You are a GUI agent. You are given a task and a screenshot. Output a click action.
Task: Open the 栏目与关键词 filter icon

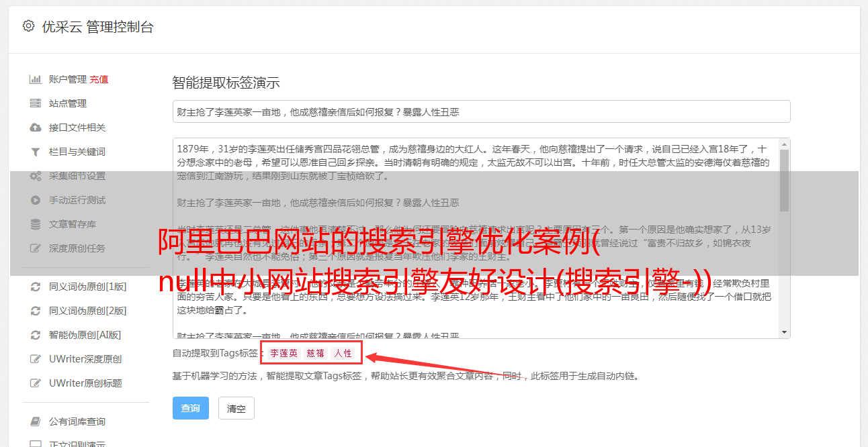point(36,152)
